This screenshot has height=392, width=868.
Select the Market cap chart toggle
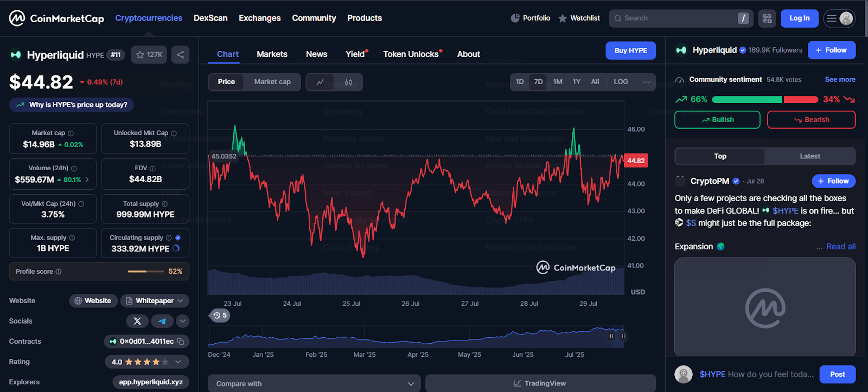coord(272,82)
